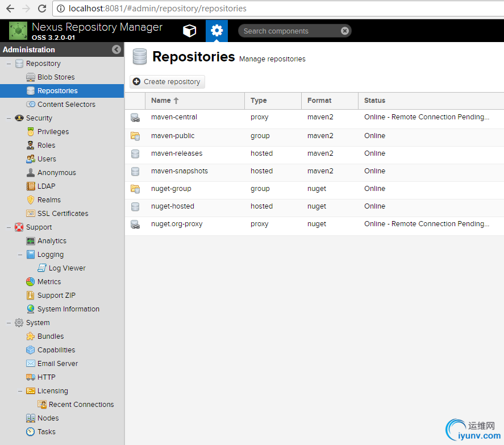
Task: Click the SSL Certificates icon
Action: [31, 214]
